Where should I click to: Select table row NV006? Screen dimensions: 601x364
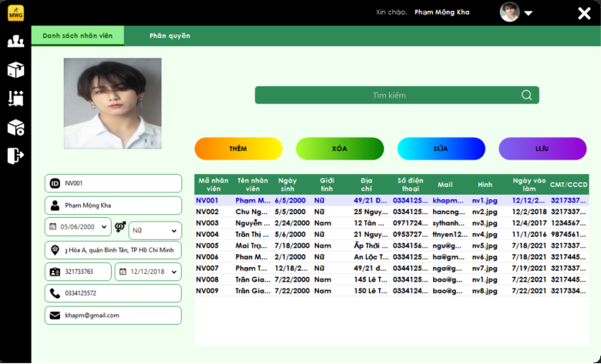(391, 257)
